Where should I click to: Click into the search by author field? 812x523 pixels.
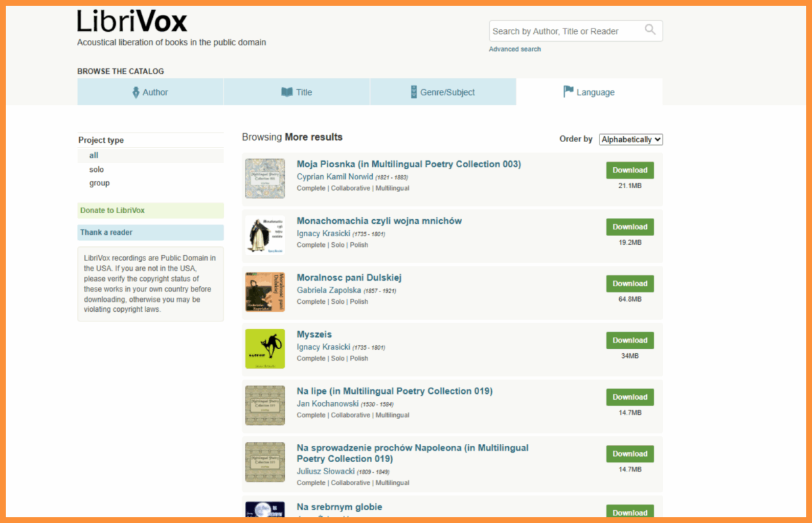(565, 31)
